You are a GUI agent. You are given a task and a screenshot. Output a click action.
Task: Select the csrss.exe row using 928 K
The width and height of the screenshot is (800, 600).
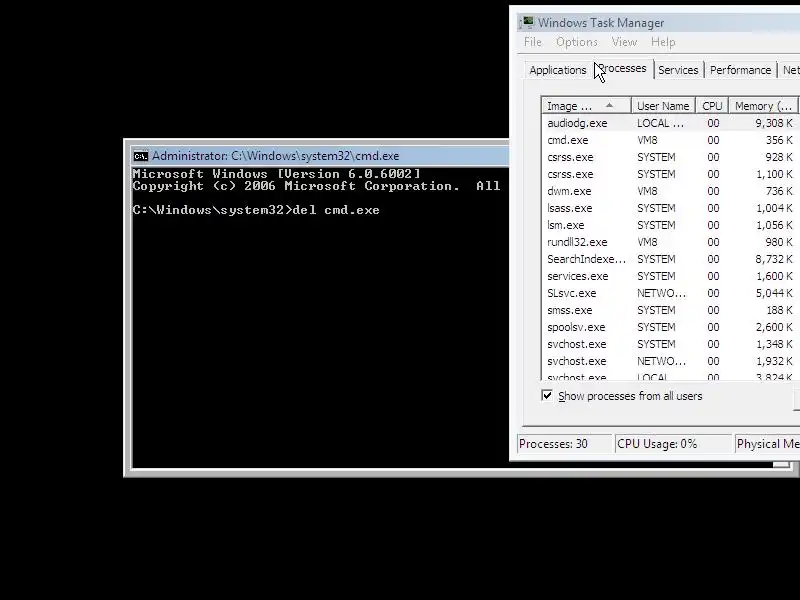670,157
